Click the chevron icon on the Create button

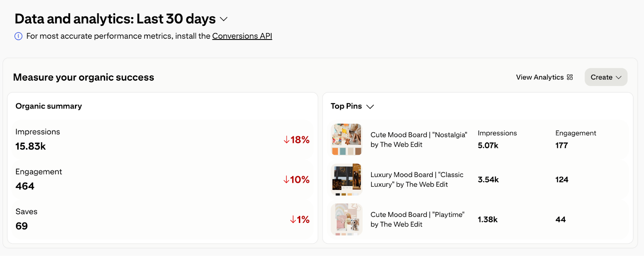pos(619,77)
